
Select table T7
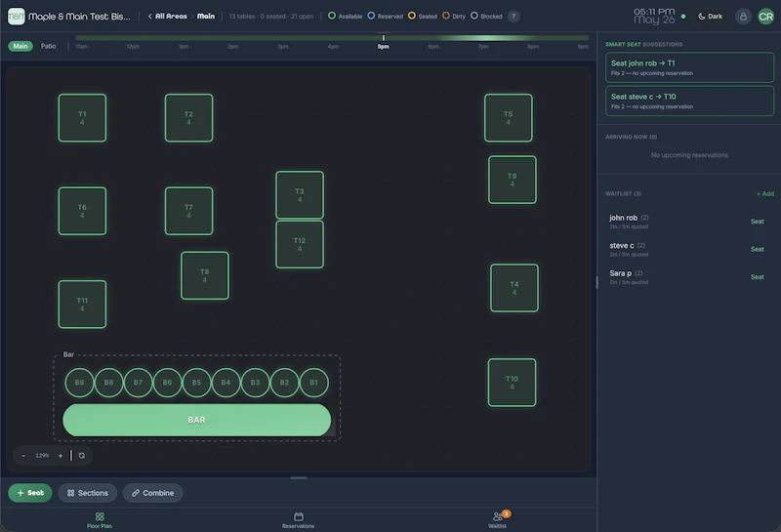pos(188,211)
